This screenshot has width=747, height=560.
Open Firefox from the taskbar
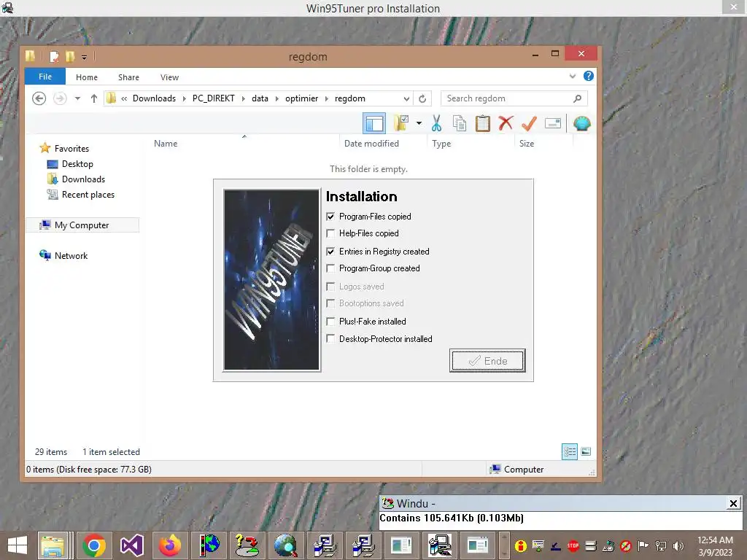[x=169, y=545]
